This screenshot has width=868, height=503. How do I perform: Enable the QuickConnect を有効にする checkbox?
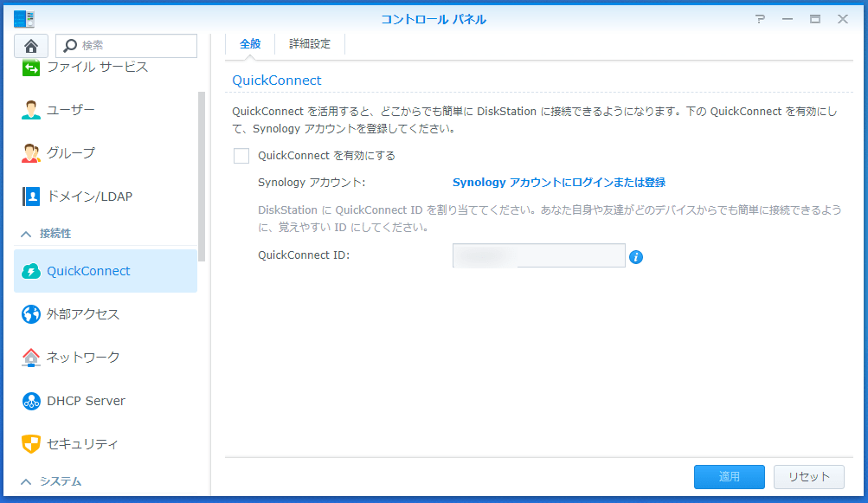241,156
